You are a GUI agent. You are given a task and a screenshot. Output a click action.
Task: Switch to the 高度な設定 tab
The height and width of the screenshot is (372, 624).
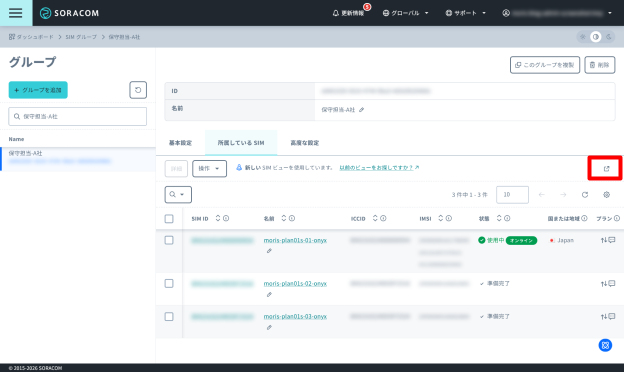tap(304, 143)
